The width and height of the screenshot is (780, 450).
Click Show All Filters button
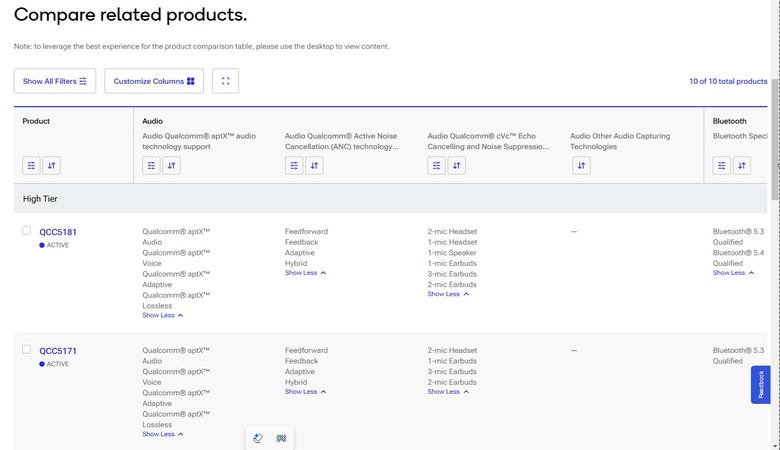point(55,81)
